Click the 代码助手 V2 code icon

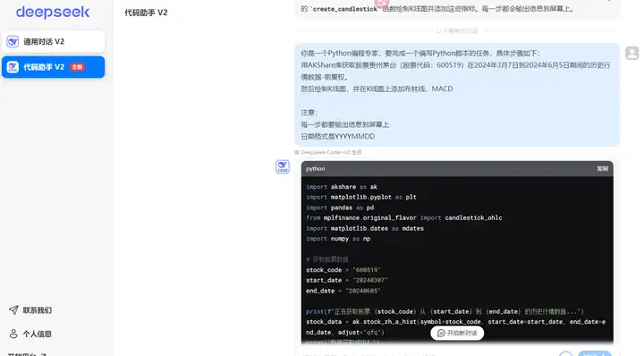[13, 67]
